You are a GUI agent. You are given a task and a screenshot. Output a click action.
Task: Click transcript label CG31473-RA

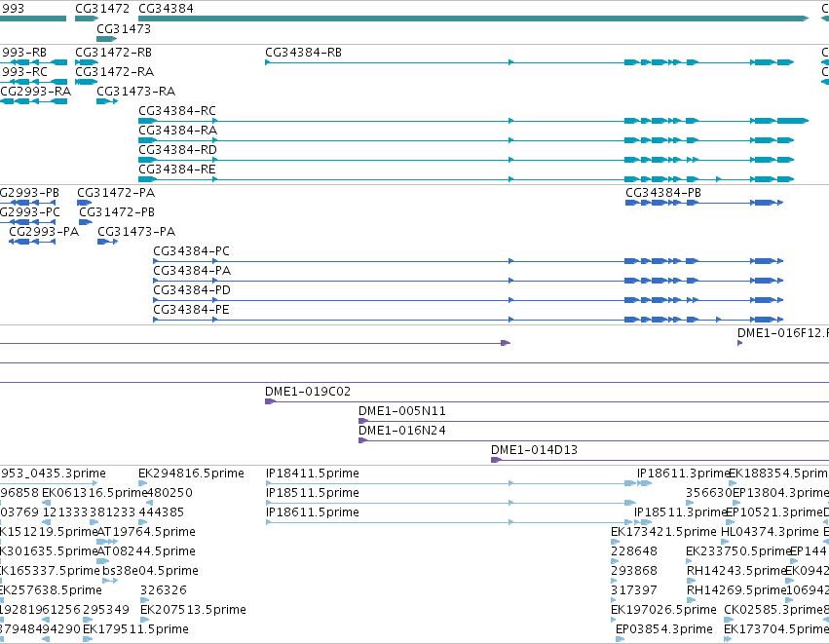135,92
